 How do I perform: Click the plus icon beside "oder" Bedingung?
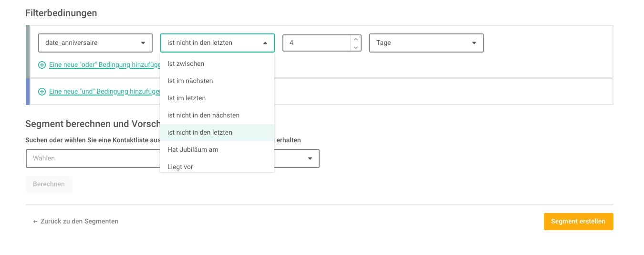(42, 65)
